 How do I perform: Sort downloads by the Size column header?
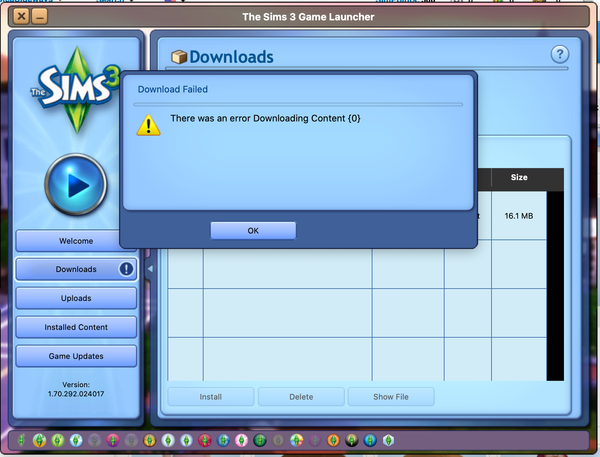[519, 177]
